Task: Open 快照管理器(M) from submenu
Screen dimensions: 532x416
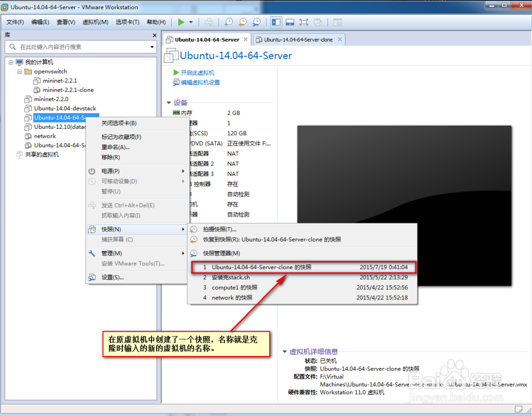Action: point(302,253)
